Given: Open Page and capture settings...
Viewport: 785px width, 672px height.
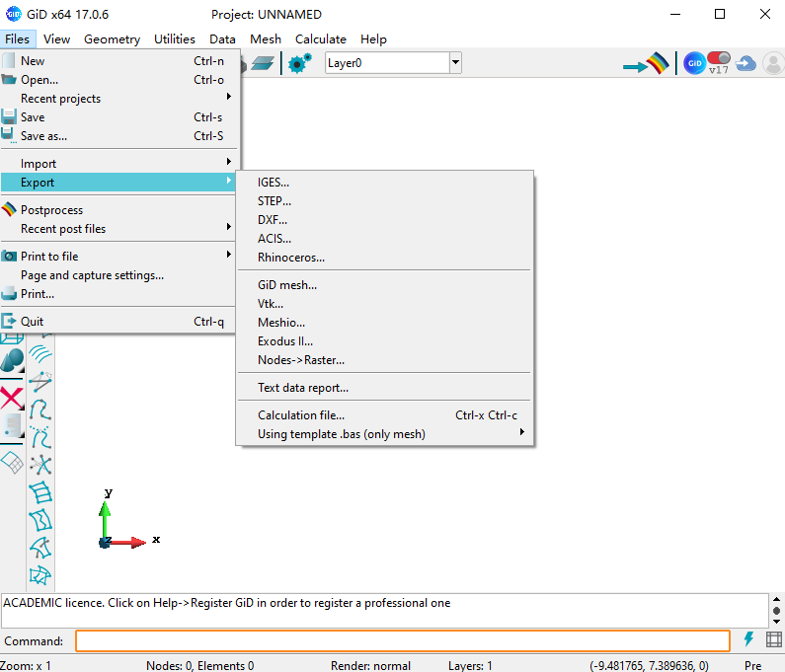Looking at the screenshot, I should (x=118, y=275).
